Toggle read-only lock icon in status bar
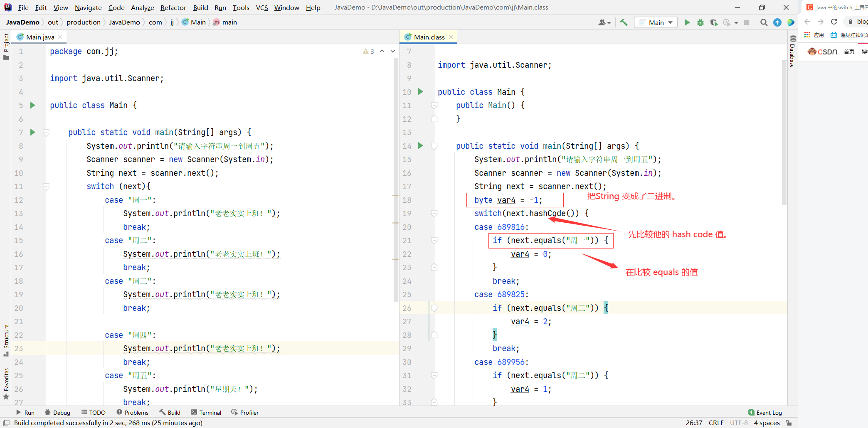868x428 pixels. click(789, 423)
